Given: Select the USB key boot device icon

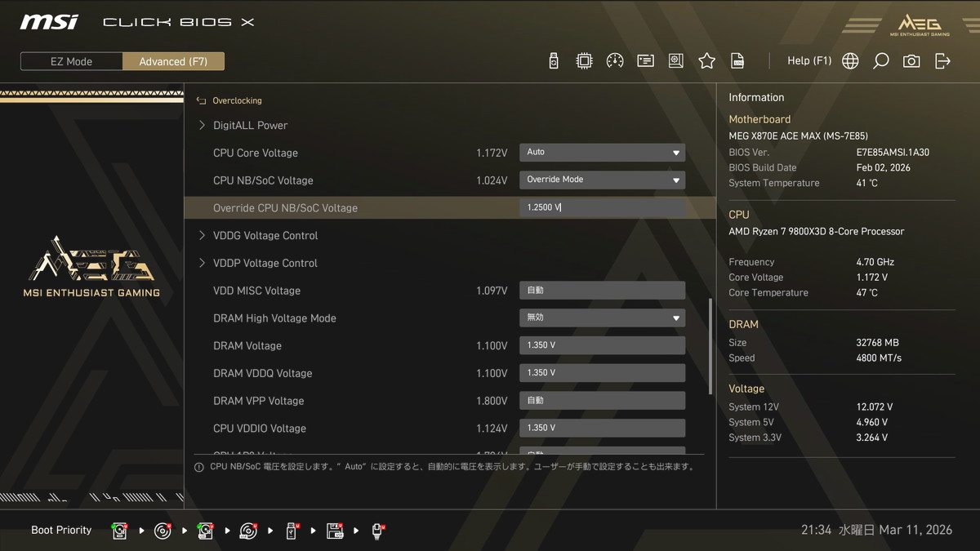Looking at the screenshot, I should coord(292,531).
